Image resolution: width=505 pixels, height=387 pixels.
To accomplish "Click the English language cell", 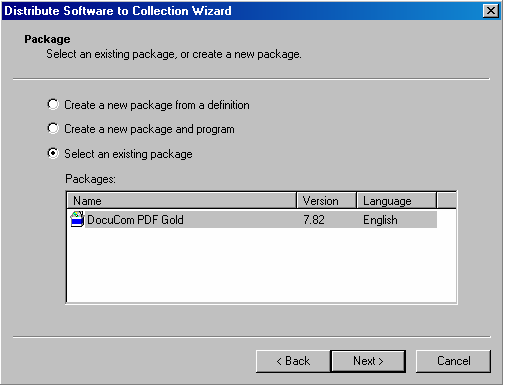I will tap(380, 220).
